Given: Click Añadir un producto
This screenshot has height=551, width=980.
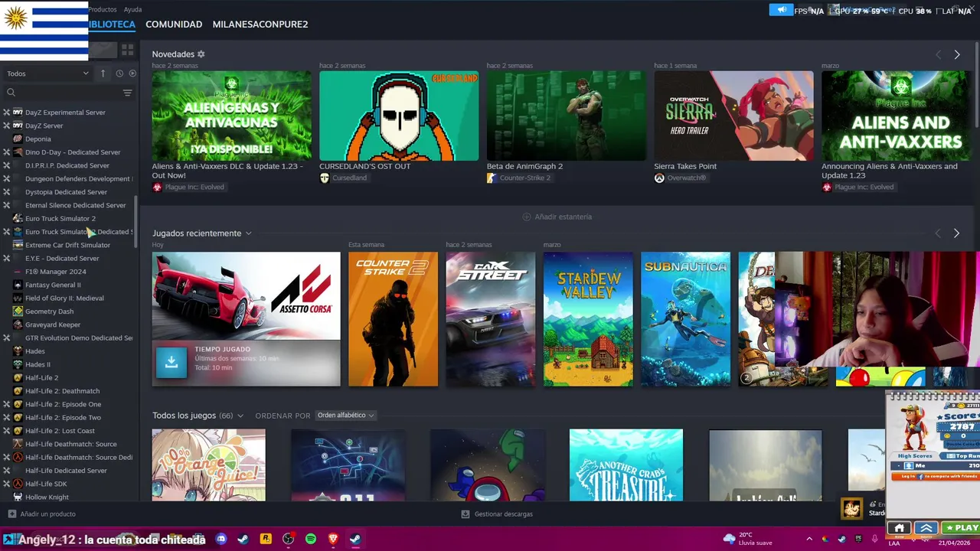Looking at the screenshot, I should click(42, 514).
